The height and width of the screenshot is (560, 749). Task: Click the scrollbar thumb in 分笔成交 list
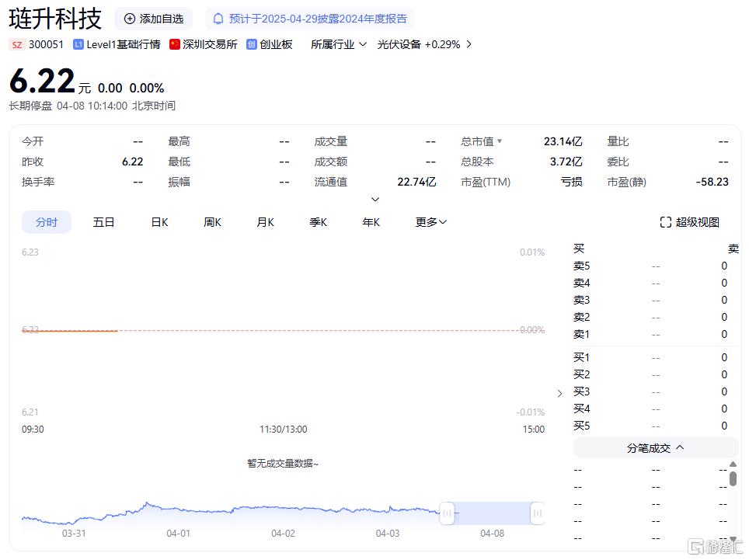[733, 478]
